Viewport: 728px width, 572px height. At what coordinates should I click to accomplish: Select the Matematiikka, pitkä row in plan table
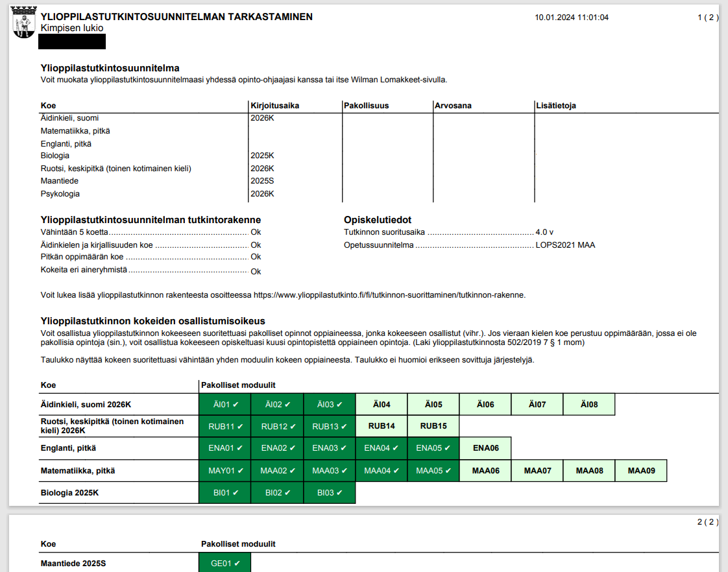pos(75,131)
